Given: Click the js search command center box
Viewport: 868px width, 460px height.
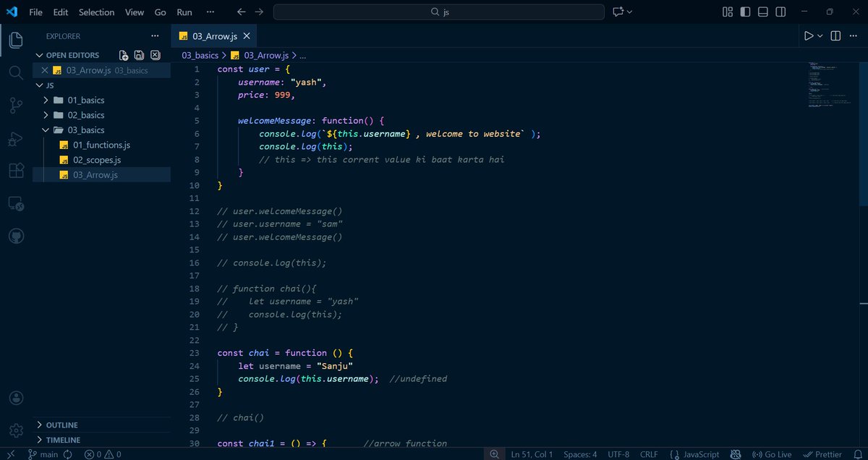Looking at the screenshot, I should point(439,12).
